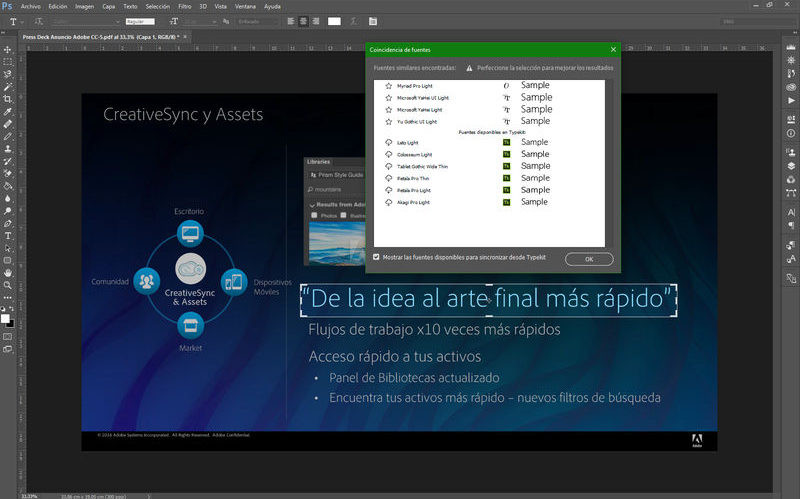The width and height of the screenshot is (800, 499).
Task: Favorite Microsoft YaHei UI Light font star
Action: pyautogui.click(x=389, y=97)
